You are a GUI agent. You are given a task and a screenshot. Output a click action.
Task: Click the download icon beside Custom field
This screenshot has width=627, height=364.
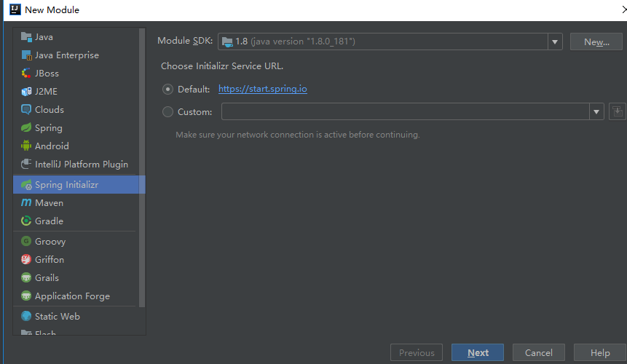(x=617, y=111)
